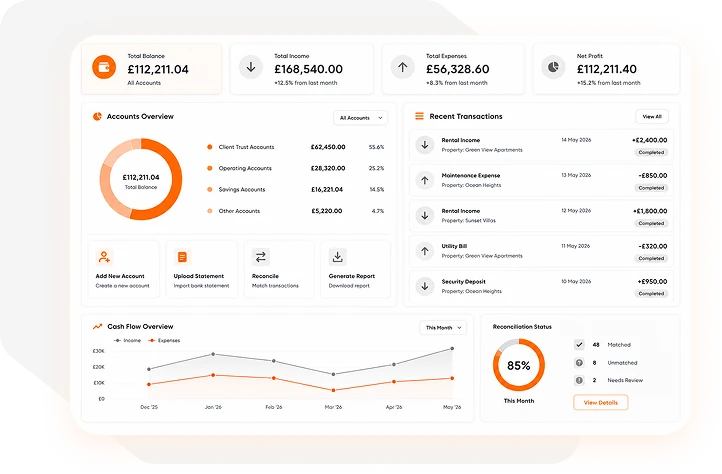Click the 85% reconciliation progress ring
Screen dimensions: 722x474
pos(518,365)
